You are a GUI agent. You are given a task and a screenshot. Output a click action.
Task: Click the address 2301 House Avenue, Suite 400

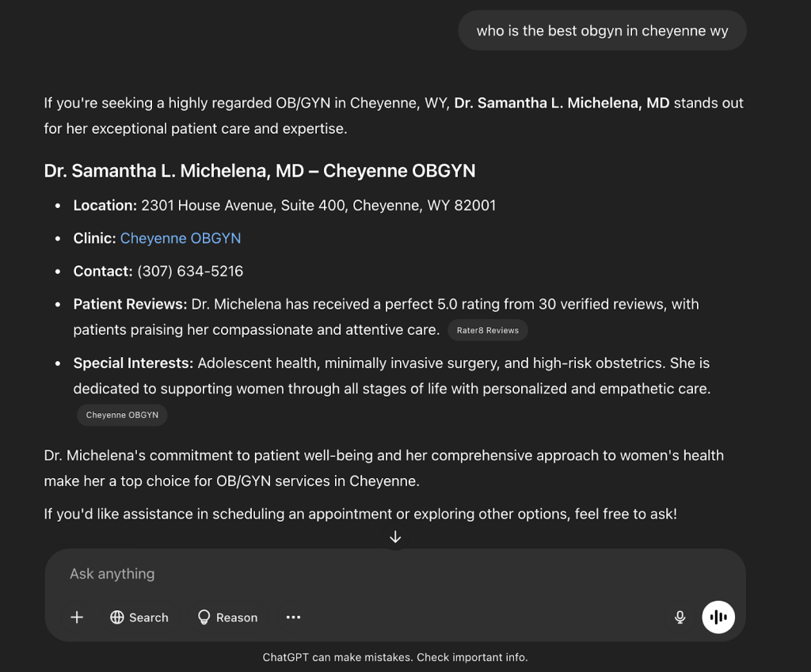coord(244,206)
